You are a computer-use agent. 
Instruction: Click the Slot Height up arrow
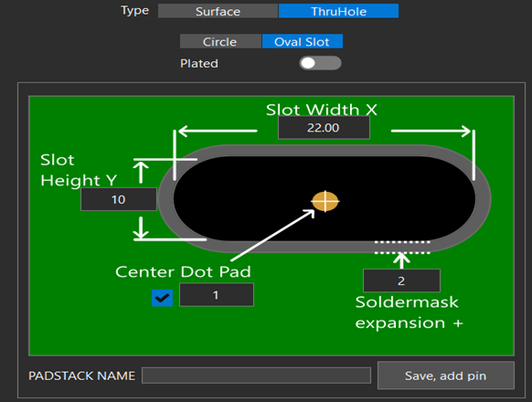point(141,173)
